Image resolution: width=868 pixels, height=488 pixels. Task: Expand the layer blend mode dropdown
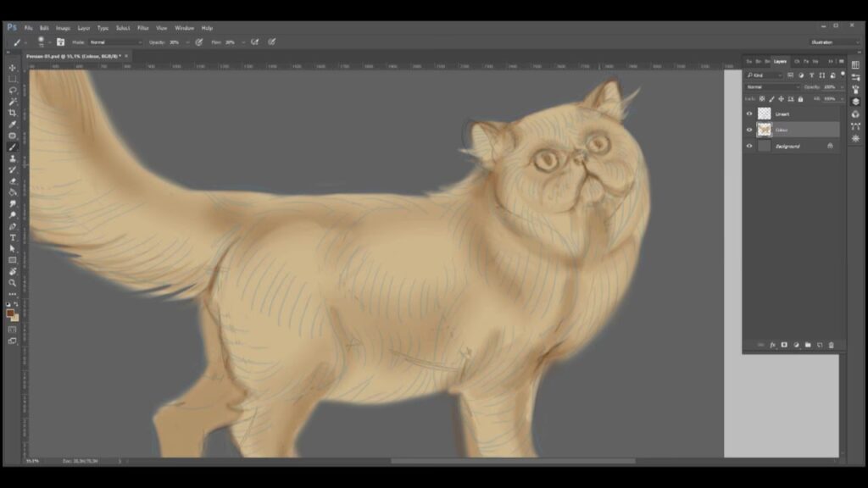click(771, 86)
